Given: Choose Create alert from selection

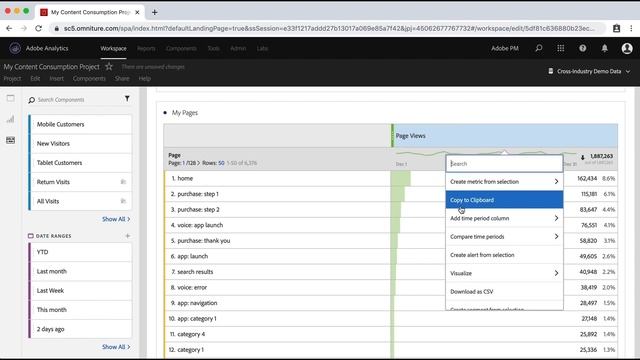Looking at the screenshot, I should pyautogui.click(x=504, y=255).
